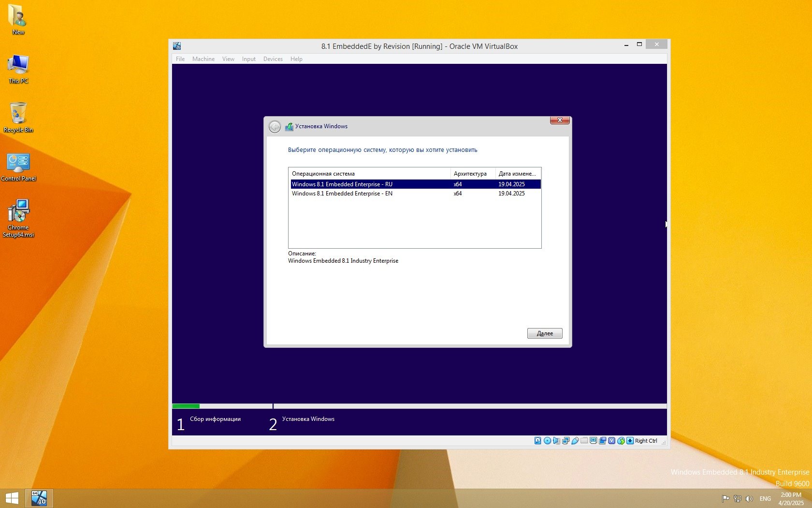
Task: Click the VirtualBox audio status icon
Action: coord(556,441)
